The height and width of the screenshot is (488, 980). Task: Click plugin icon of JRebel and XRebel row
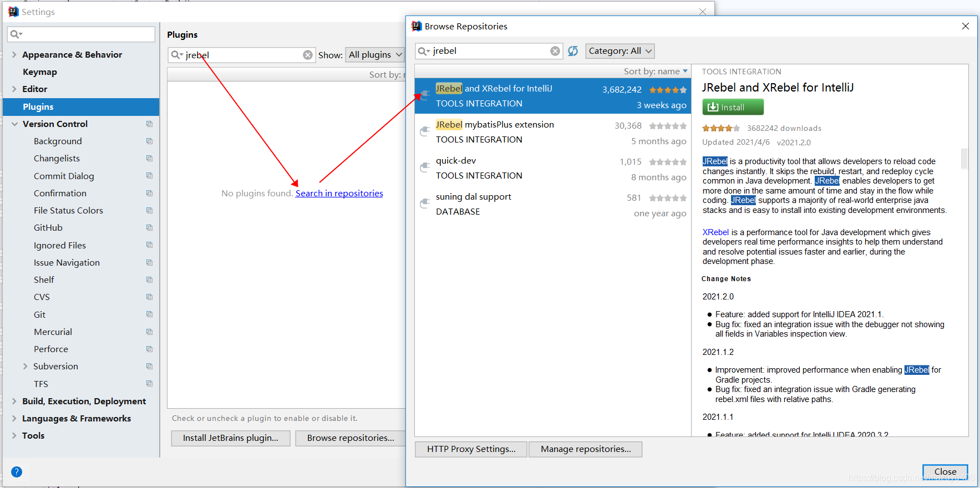pos(425,95)
